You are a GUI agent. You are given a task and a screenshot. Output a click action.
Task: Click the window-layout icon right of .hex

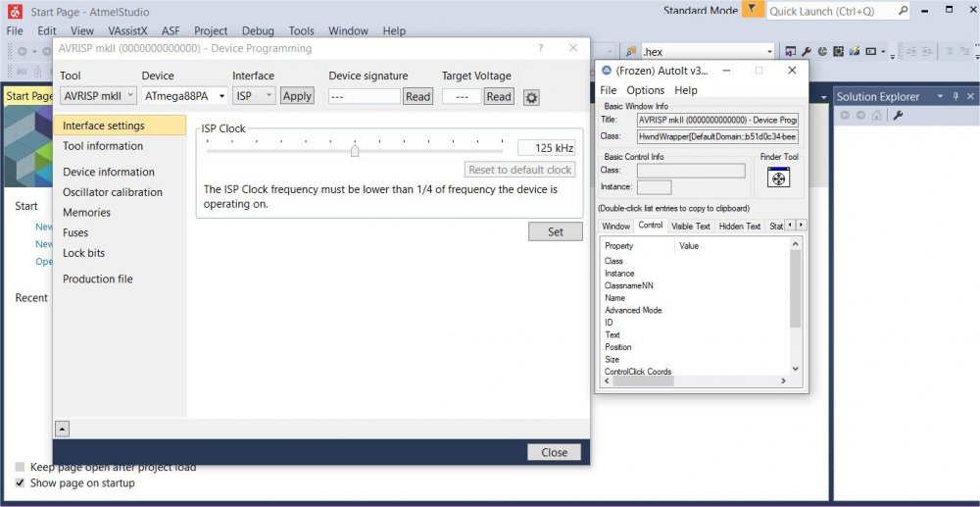point(791,51)
